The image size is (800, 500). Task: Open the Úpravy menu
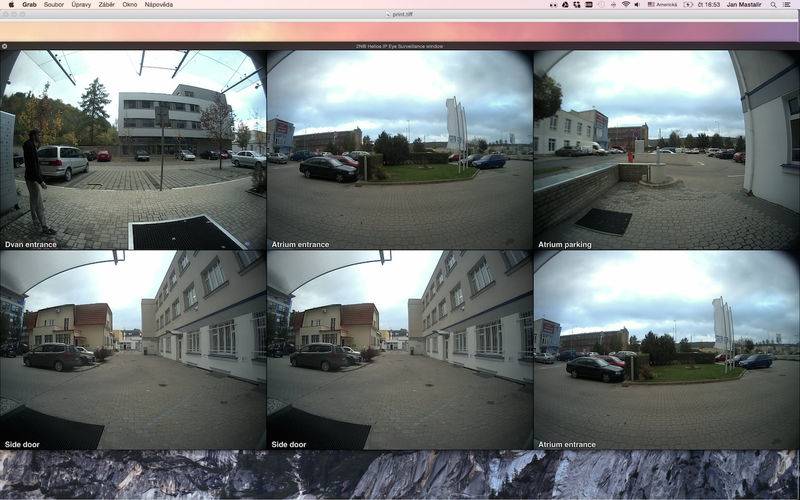pyautogui.click(x=81, y=4)
